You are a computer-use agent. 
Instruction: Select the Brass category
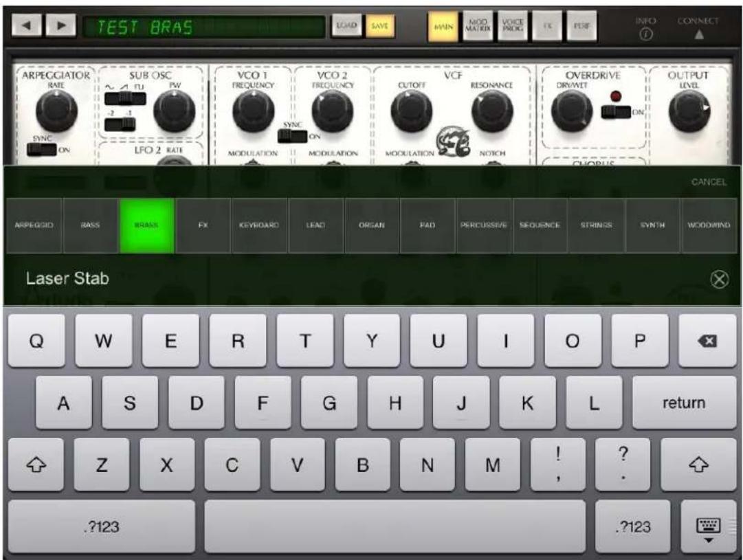146,225
